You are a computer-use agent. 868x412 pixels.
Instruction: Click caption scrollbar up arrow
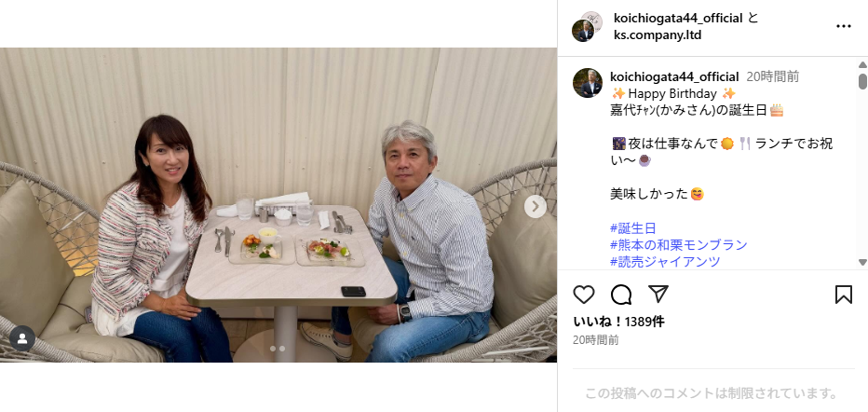click(861, 65)
